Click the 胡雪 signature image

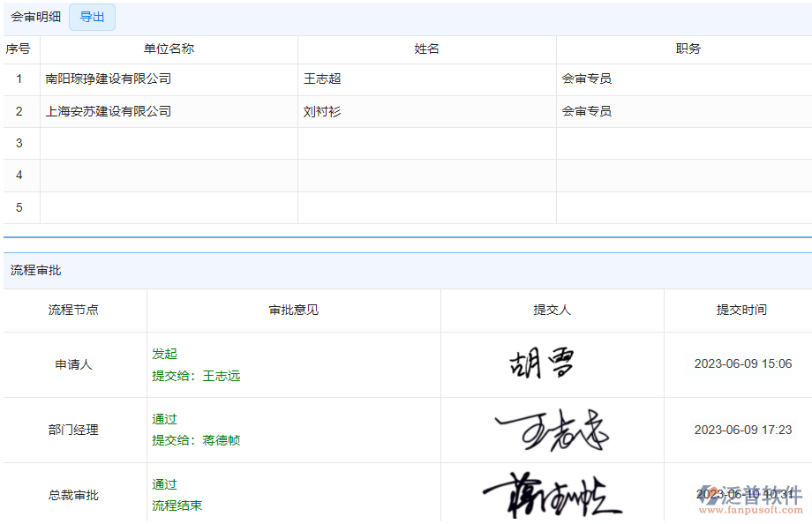tap(540, 363)
